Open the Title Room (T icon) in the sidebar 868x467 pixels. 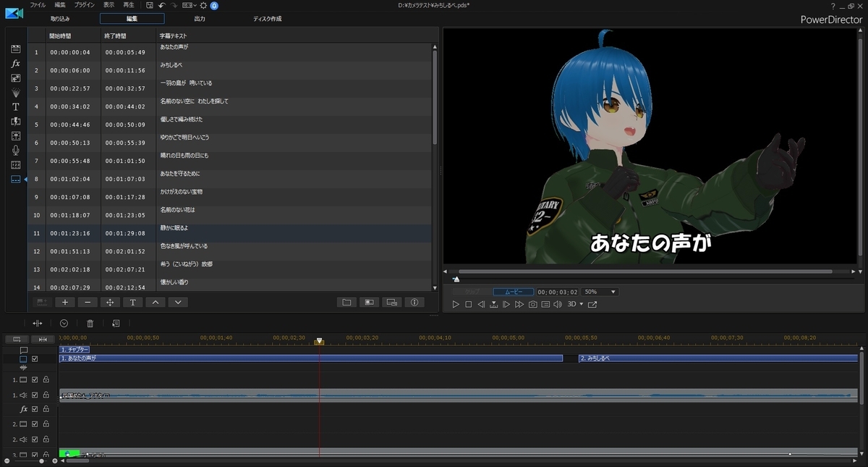pyautogui.click(x=15, y=106)
